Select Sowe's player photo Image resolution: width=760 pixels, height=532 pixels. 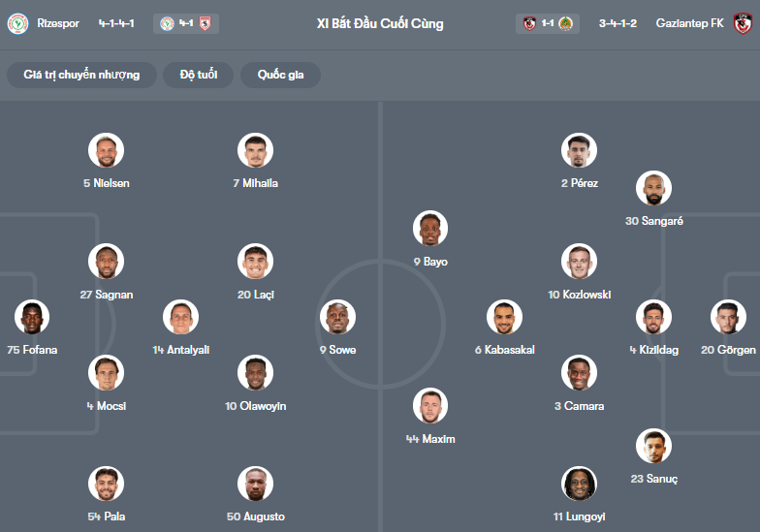(338, 317)
